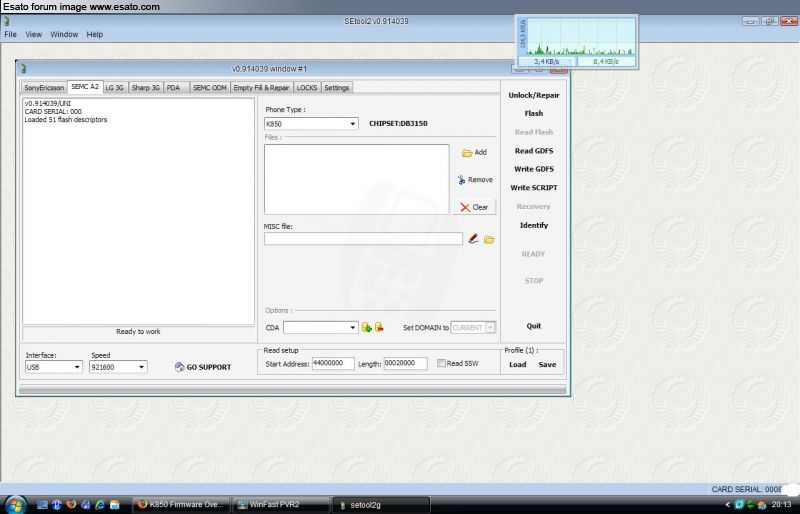
Task: Click the SEtool2 main window title icon
Action: [x=6, y=21]
